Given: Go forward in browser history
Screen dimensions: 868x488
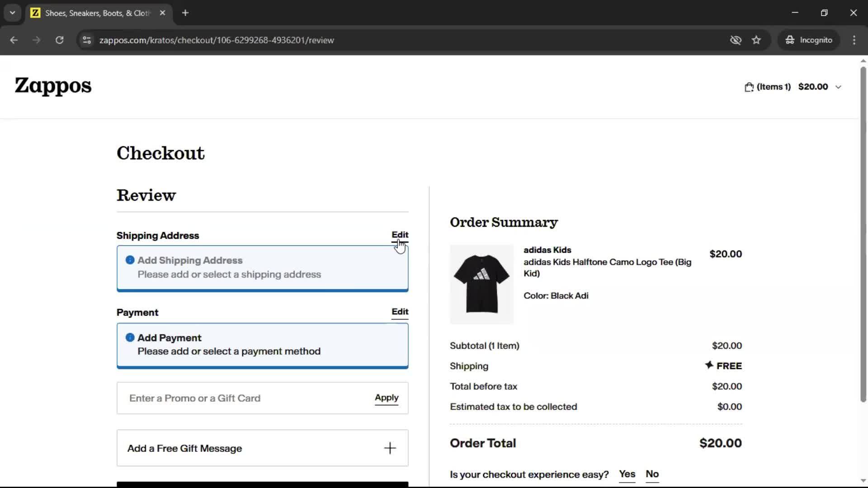Looking at the screenshot, I should 37,40.
